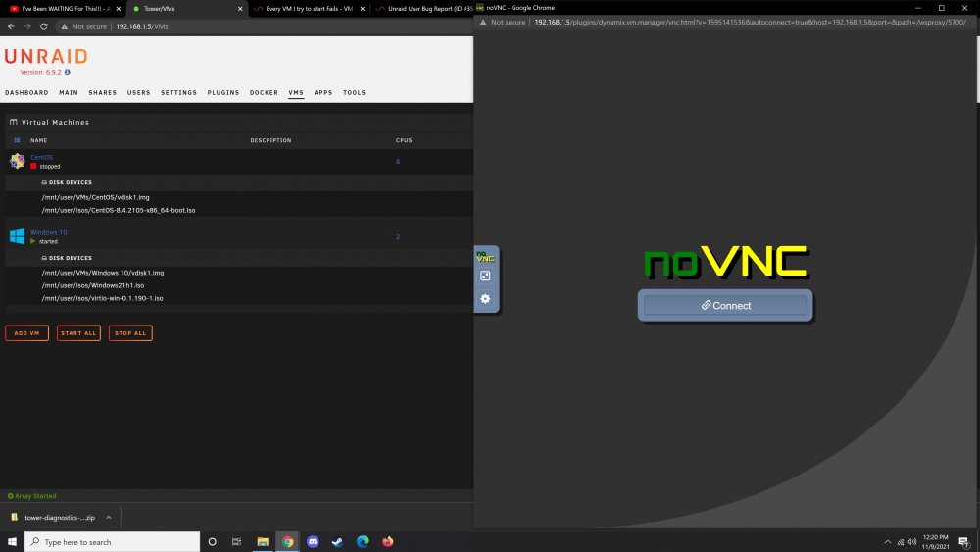Close the YouTube tab
The height and width of the screenshot is (552, 980).
tap(119, 9)
